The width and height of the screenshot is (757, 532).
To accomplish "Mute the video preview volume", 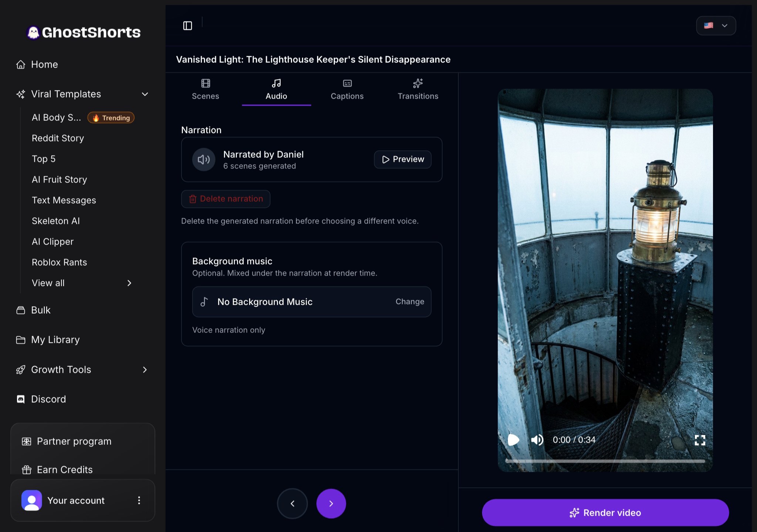I will pos(537,440).
